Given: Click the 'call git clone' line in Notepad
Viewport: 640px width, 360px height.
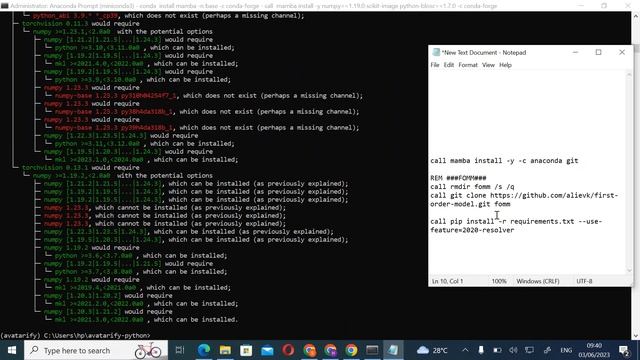Looking at the screenshot, I should tap(524, 200).
